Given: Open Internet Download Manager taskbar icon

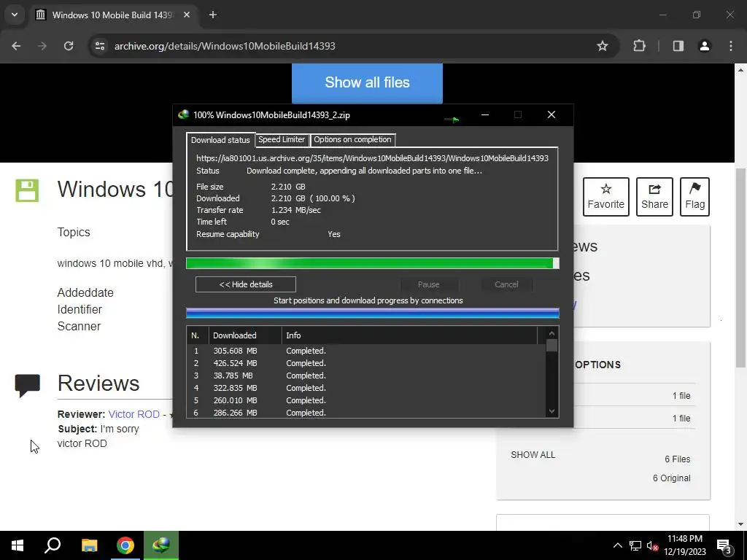Looking at the screenshot, I should click(x=161, y=545).
